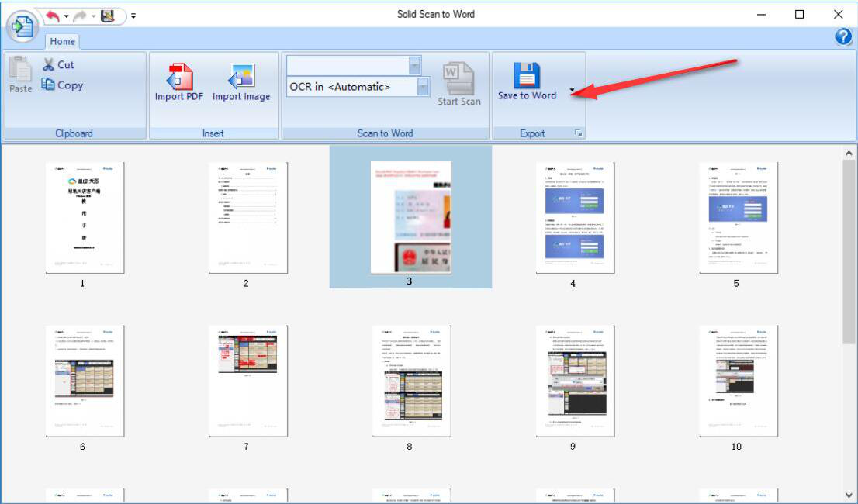Viewport: 858px width, 504px height.
Task: Switch to the Home ribbon tab
Action: click(62, 41)
